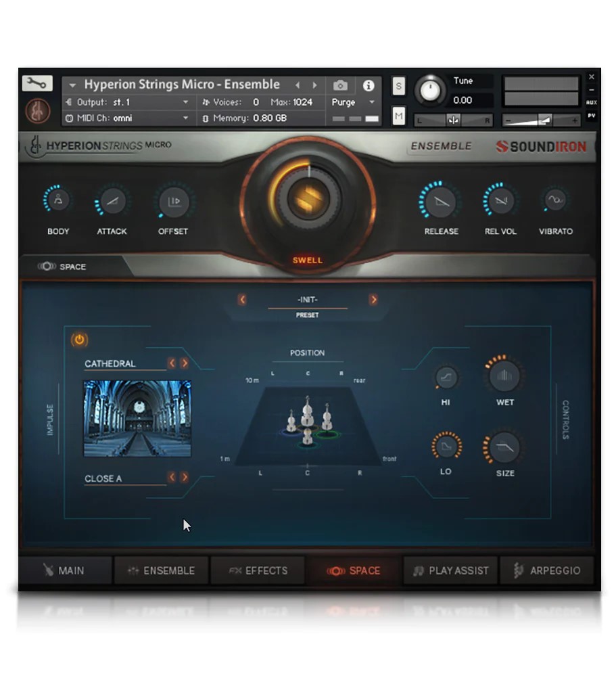This screenshot has height=678, width=616.
Task: Show instrument info with the i icon
Action: 368,86
